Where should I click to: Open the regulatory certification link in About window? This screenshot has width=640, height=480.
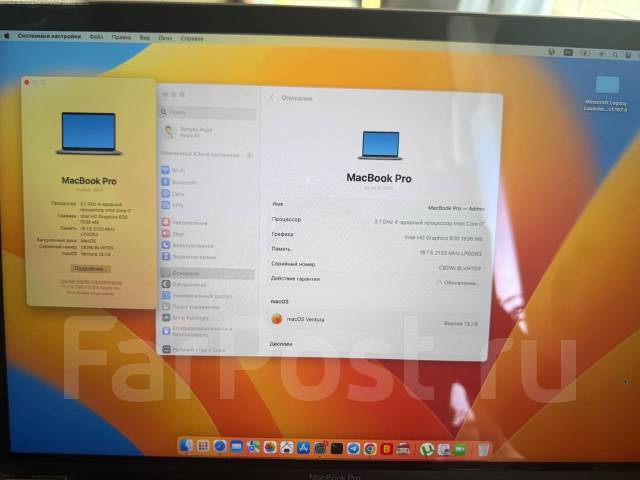coord(91,282)
